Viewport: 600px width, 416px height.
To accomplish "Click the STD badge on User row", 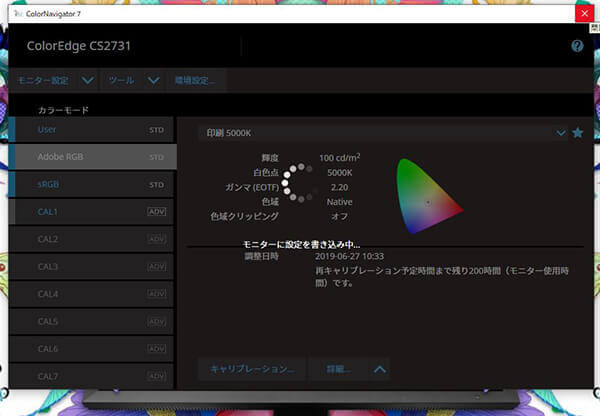I will [x=156, y=130].
